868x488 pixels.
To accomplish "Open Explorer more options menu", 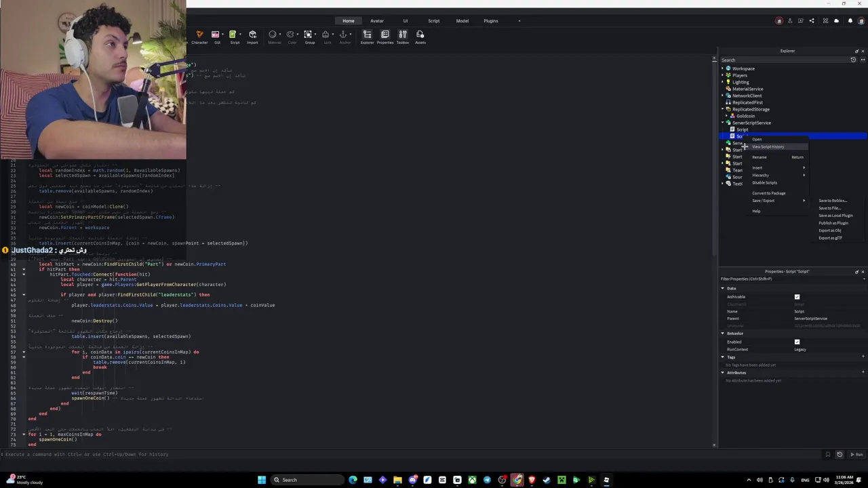I will 863,60.
